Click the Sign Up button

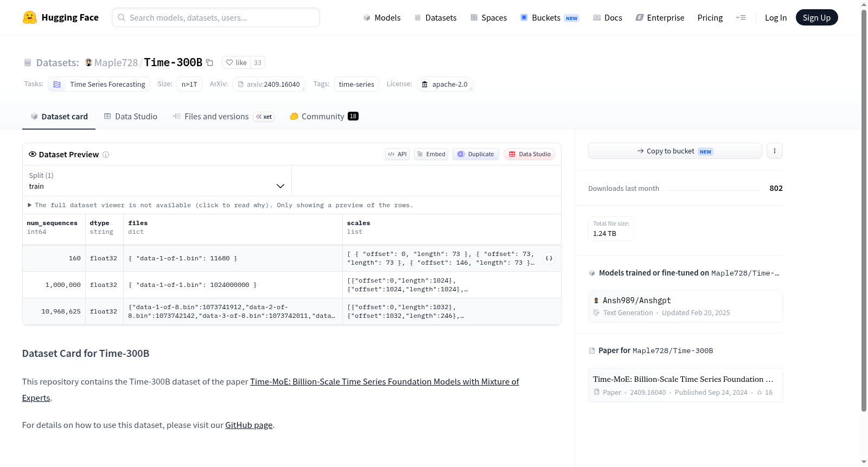(x=816, y=18)
